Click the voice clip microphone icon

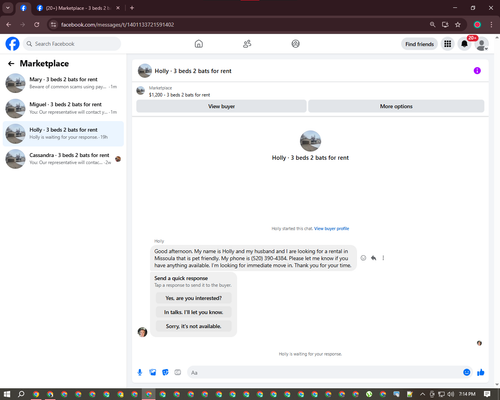[x=140, y=372]
